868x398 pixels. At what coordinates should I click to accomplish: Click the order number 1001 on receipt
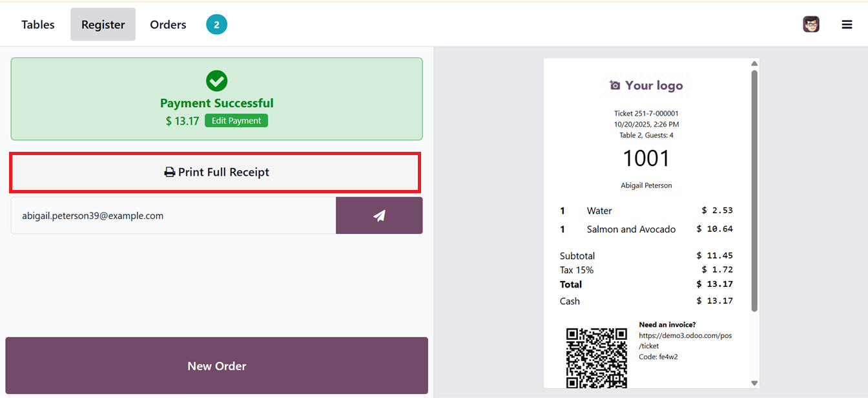tap(646, 158)
